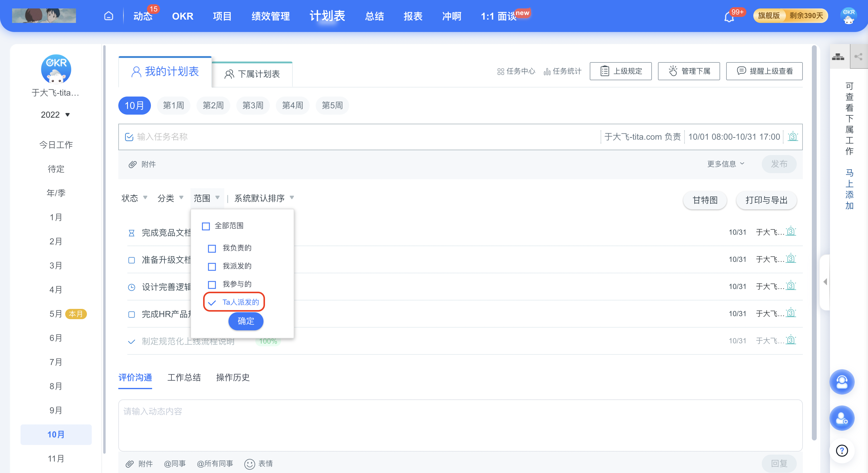Click the alarm icon on 准备升级文档 row
Viewport: 868px width, 473px height.
tap(791, 259)
